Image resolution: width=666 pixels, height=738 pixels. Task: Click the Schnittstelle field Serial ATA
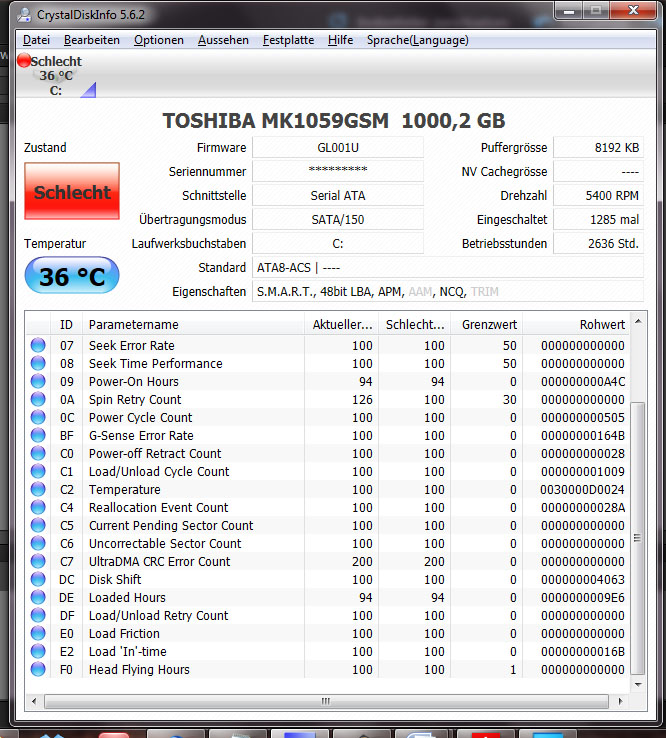338,195
